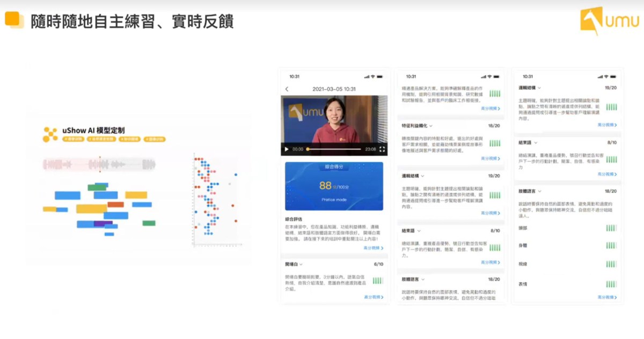Image resolution: width=644 pixels, height=339 pixels.
Task: Click the 2021-03-05 10:31 title
Action: pyautogui.click(x=334, y=89)
